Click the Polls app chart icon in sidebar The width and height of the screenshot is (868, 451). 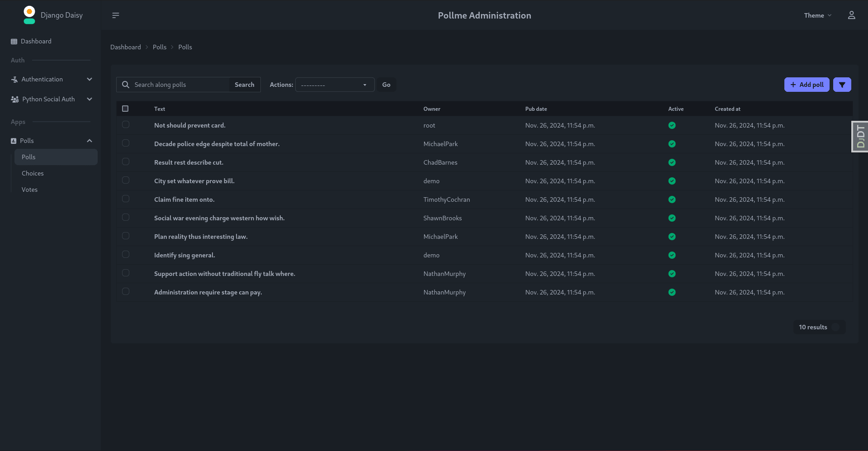tap(14, 141)
